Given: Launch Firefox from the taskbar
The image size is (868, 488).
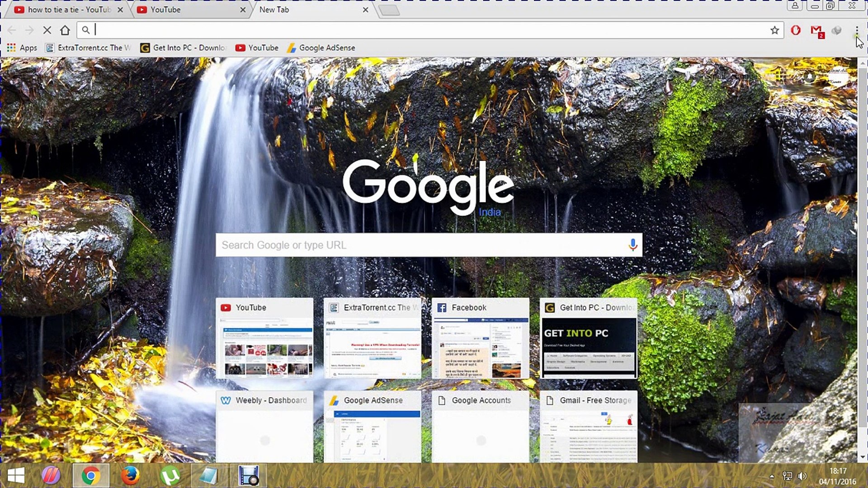Looking at the screenshot, I should tap(130, 475).
